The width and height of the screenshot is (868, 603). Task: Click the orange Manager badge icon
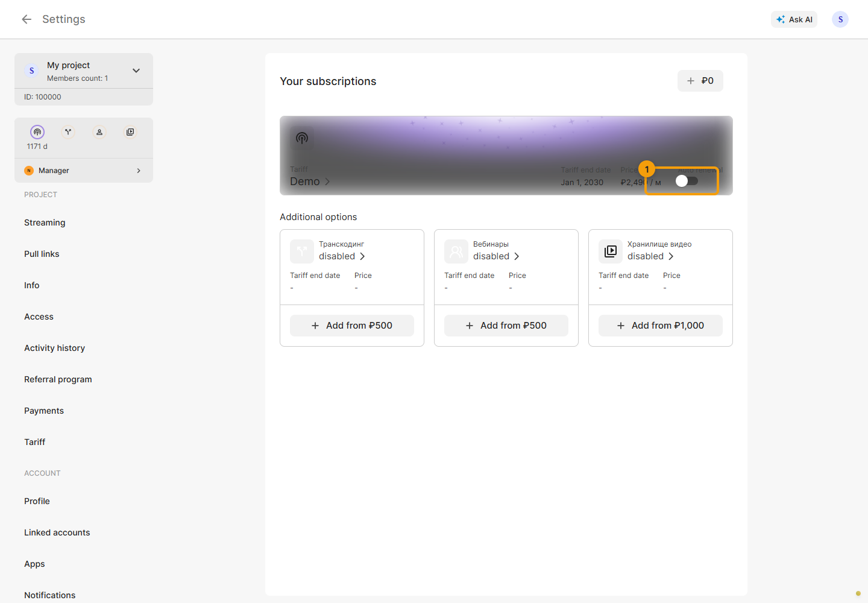coord(29,171)
